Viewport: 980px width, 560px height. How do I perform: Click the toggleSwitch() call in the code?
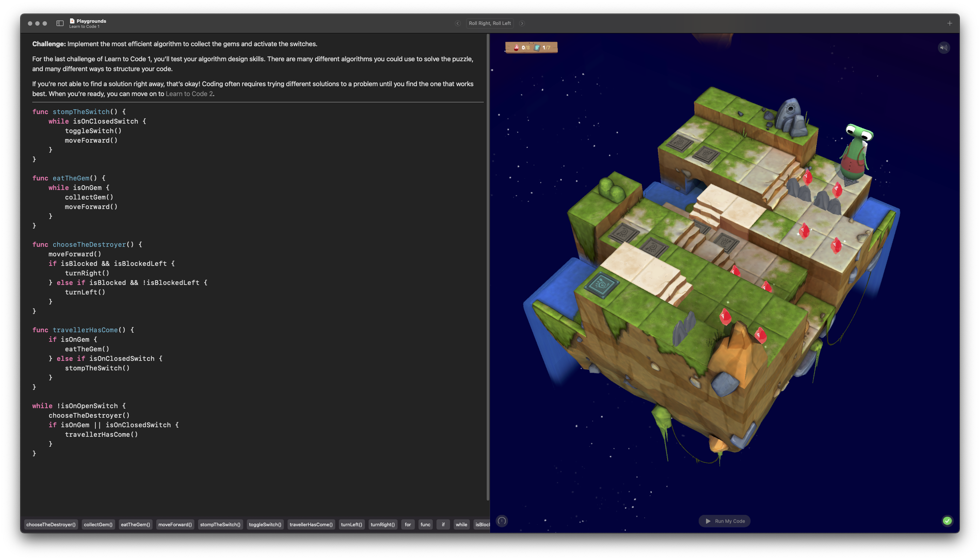(x=93, y=131)
